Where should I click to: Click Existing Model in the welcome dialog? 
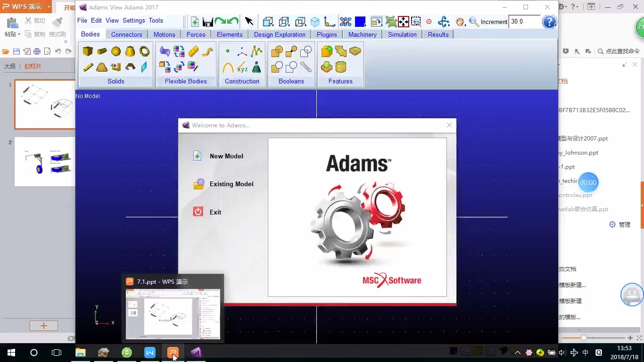223,184
